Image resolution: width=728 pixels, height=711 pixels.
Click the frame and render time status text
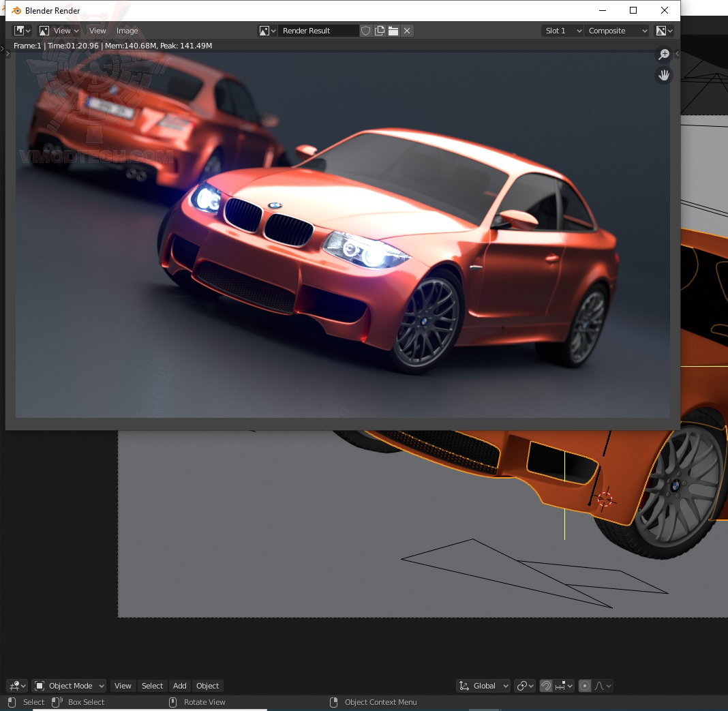pos(113,46)
